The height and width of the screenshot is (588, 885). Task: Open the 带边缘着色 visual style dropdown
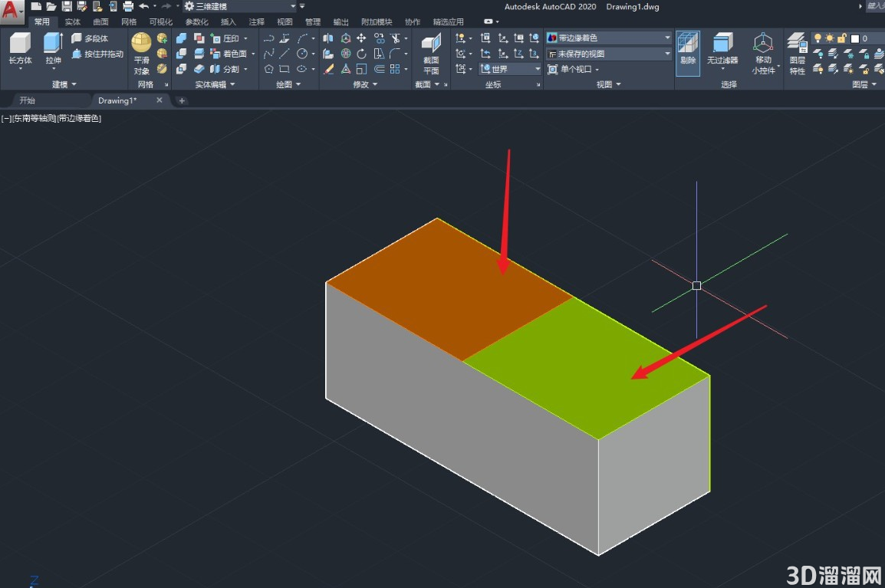pyautogui.click(x=608, y=38)
